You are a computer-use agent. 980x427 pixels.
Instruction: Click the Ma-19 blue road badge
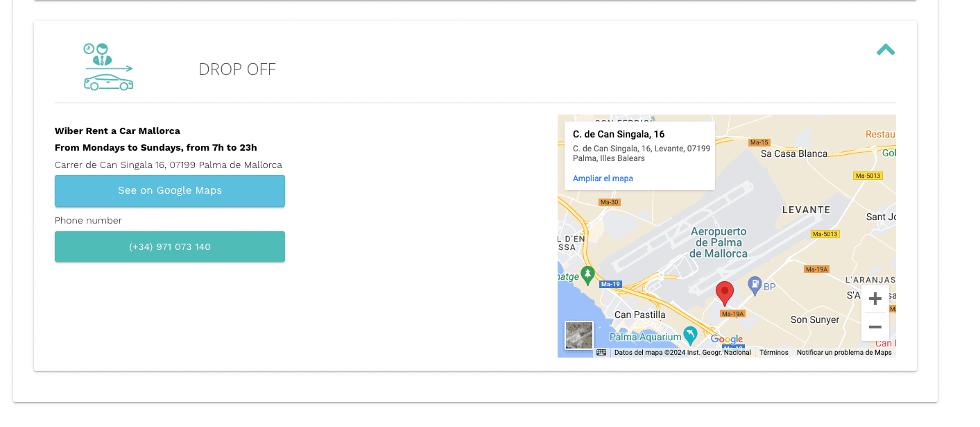(610, 284)
